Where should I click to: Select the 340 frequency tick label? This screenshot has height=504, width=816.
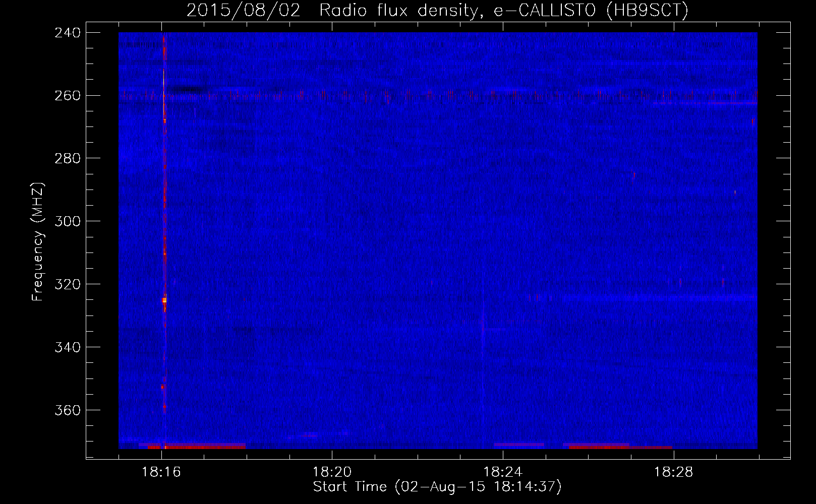coord(68,348)
